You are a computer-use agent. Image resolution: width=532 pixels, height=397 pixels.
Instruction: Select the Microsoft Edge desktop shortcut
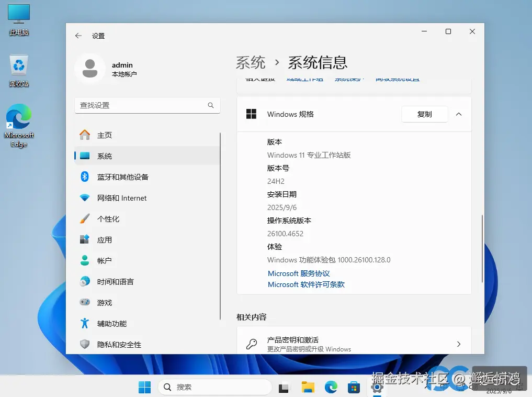click(19, 126)
